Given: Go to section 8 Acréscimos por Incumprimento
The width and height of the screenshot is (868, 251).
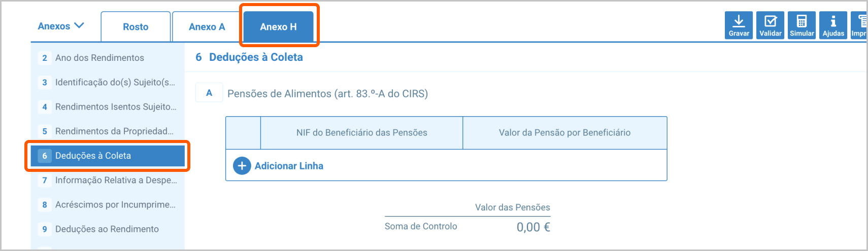Looking at the screenshot, I should click(x=115, y=205).
